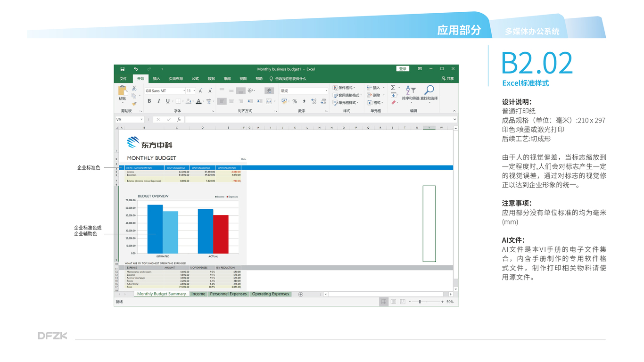Open the 格式 cells format menu
The height and width of the screenshot is (362, 644).
point(376,103)
